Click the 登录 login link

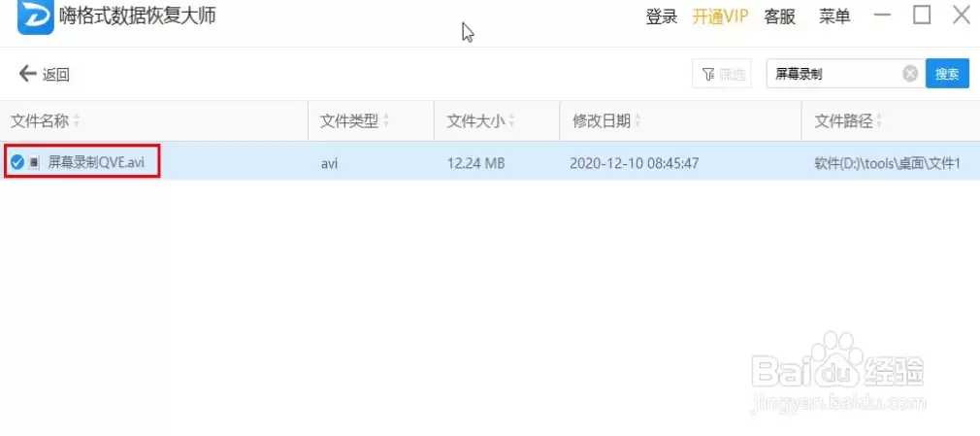coord(662,17)
